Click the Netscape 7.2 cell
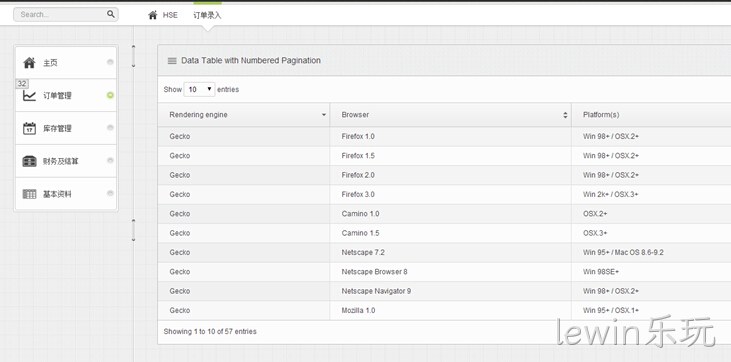Screen dimensions: 731x362 (x=450, y=253)
